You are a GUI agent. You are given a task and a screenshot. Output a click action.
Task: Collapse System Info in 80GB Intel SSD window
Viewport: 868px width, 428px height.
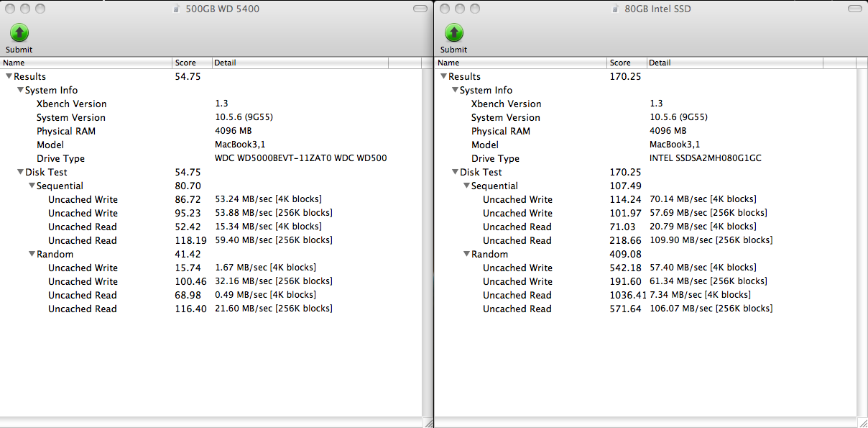455,90
